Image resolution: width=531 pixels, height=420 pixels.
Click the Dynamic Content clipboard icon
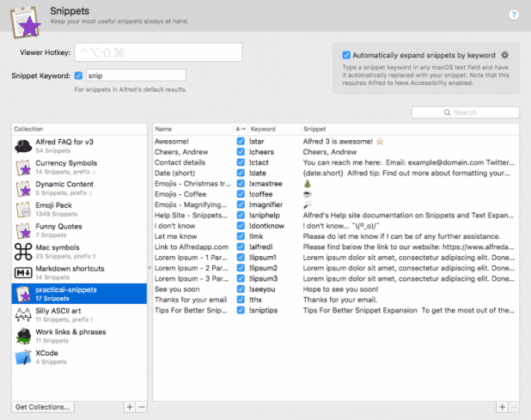click(23, 188)
